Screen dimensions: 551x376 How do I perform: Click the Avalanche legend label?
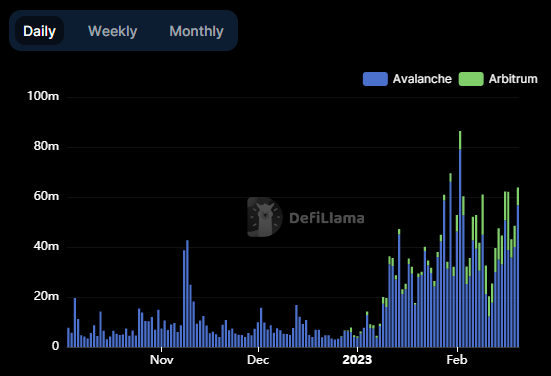pyautogui.click(x=422, y=79)
